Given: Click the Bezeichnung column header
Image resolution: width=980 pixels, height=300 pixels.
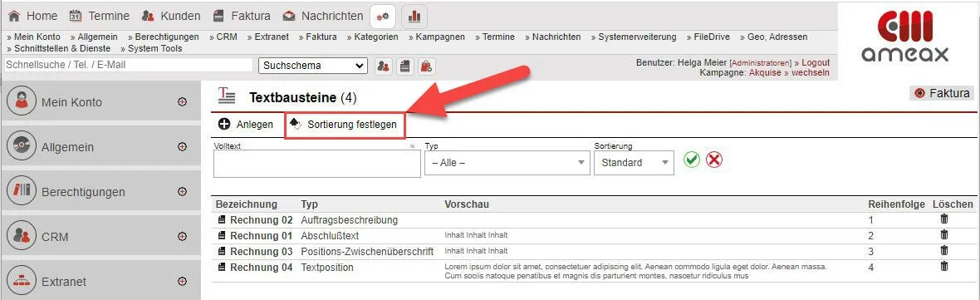Looking at the screenshot, I should pos(247,204).
